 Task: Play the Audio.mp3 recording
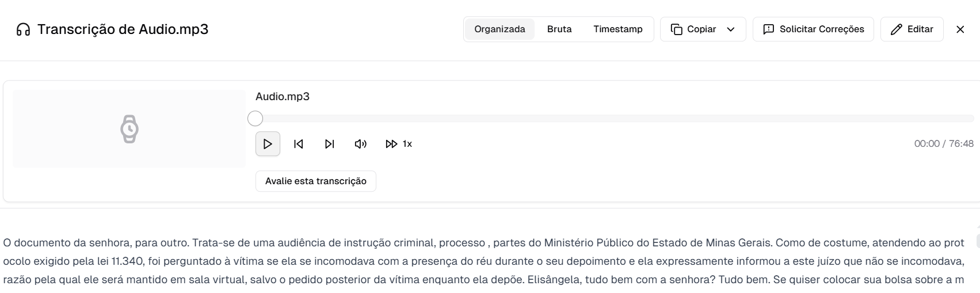point(268,144)
